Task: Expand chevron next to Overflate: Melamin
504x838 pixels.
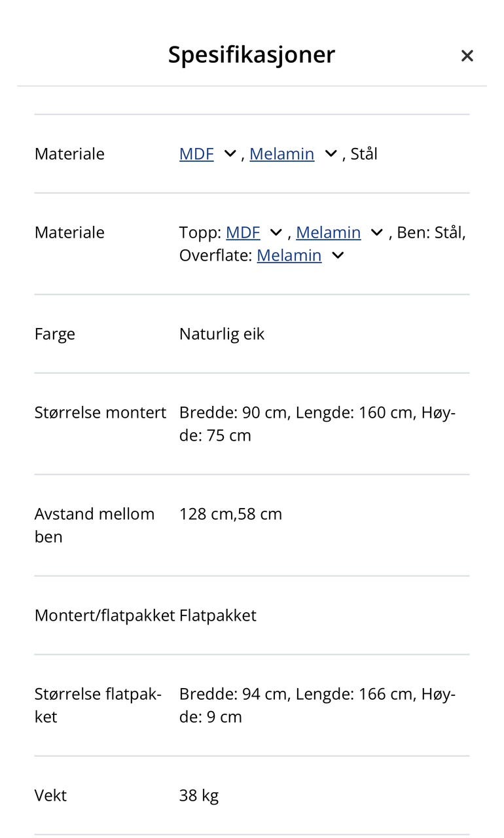Action: click(x=338, y=255)
